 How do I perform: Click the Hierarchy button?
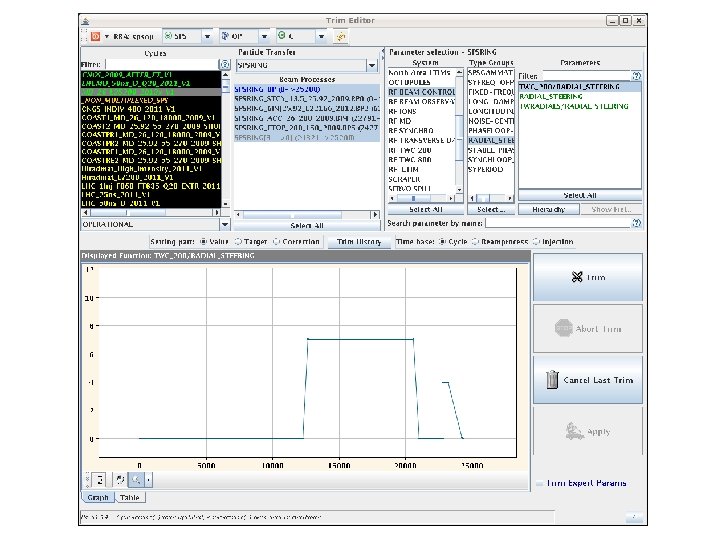548,209
